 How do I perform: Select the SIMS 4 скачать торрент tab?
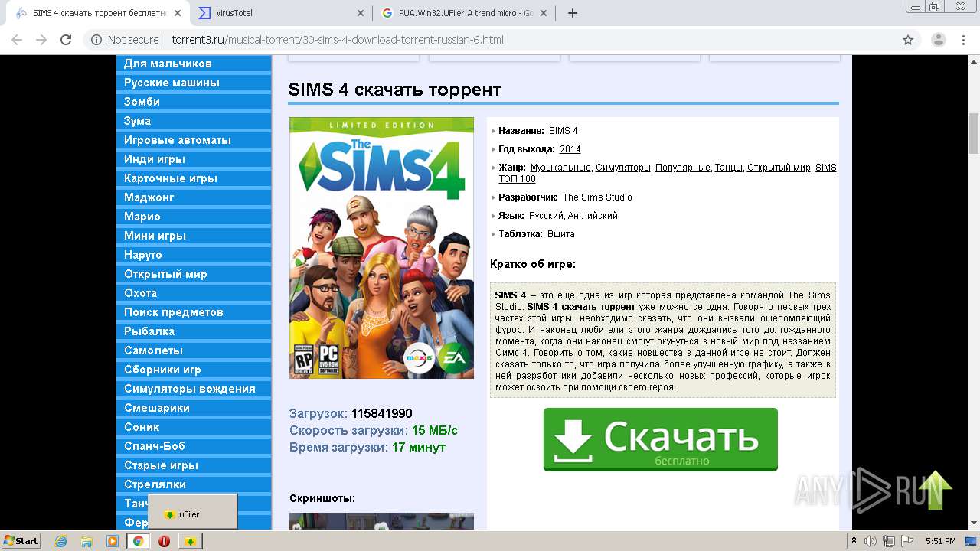[98, 13]
